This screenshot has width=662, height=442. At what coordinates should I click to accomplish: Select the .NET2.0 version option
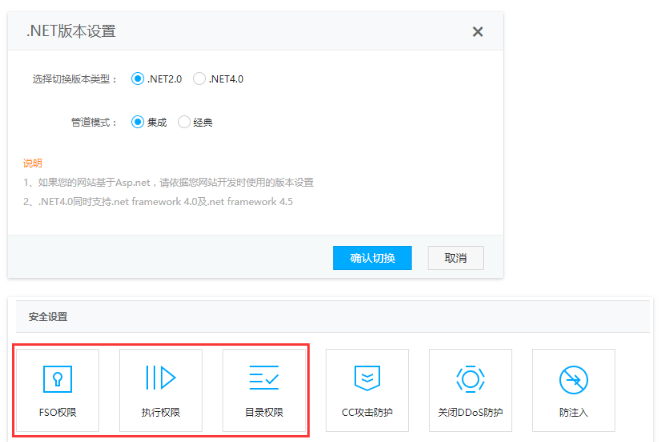click(138, 78)
